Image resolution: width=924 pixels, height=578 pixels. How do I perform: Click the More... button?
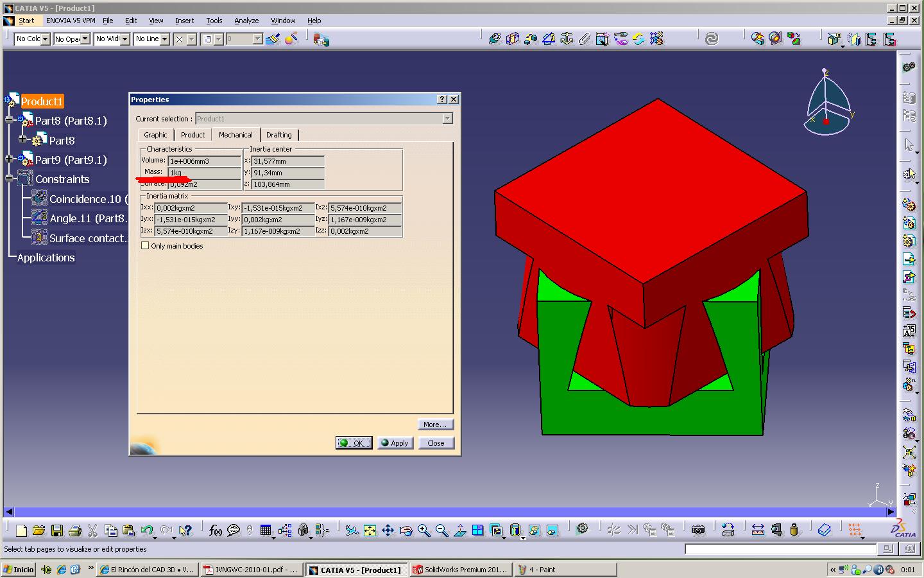click(435, 425)
